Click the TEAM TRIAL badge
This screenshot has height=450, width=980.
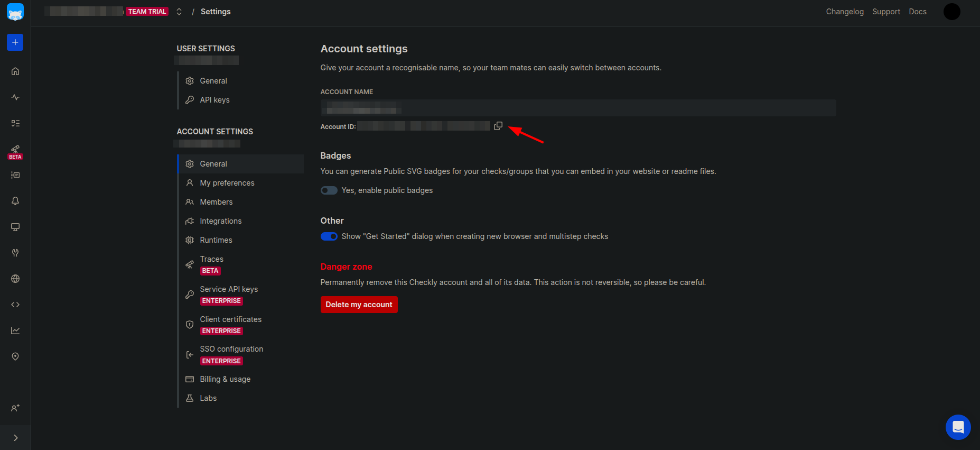pyautogui.click(x=147, y=12)
